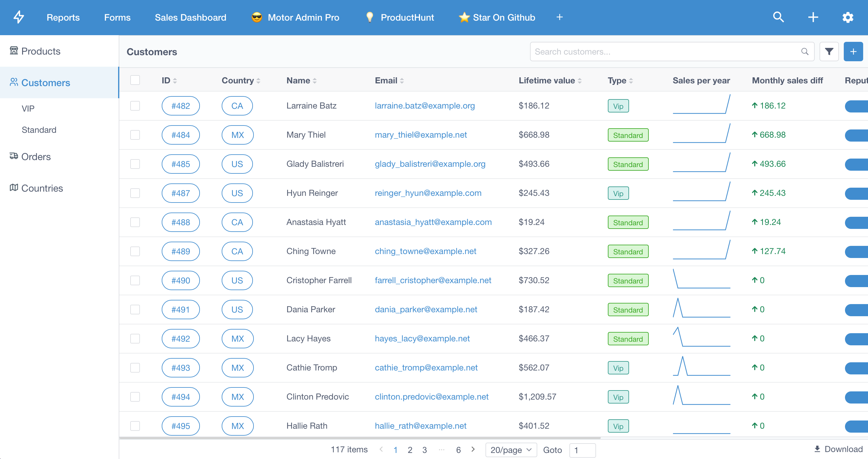This screenshot has height=459, width=868.
Task: Open email link larraine.batz@example.org
Action: pos(425,106)
